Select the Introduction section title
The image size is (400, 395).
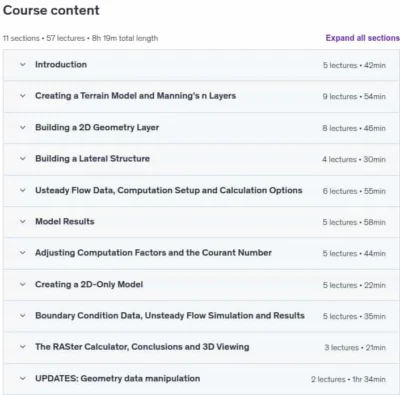coord(61,65)
